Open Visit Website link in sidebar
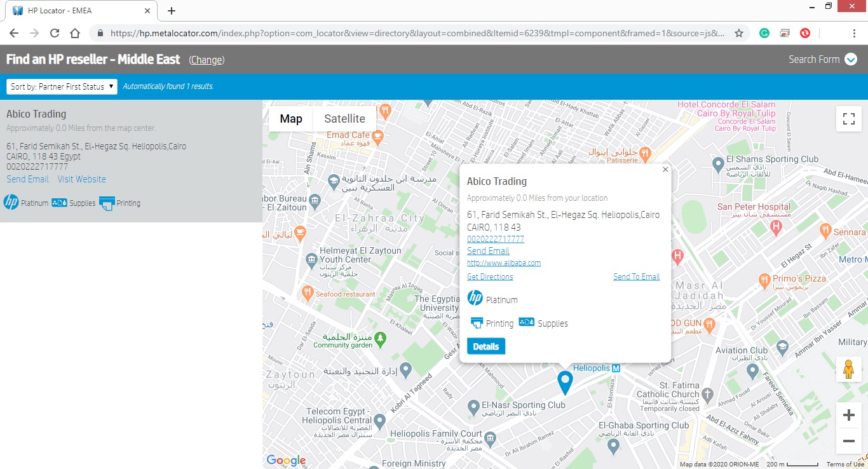This screenshot has height=469, width=868. [82, 179]
